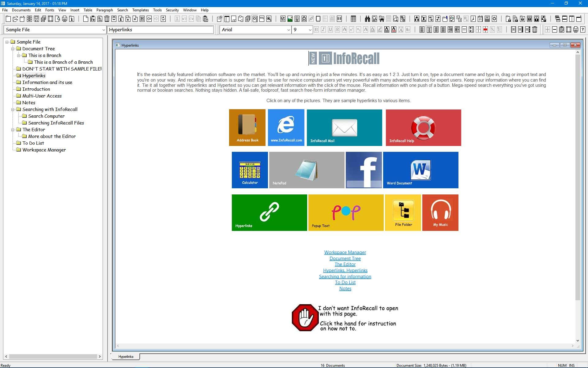Viewport: 588px width, 368px height.
Task: Open the Documents menu
Action: tap(21, 10)
